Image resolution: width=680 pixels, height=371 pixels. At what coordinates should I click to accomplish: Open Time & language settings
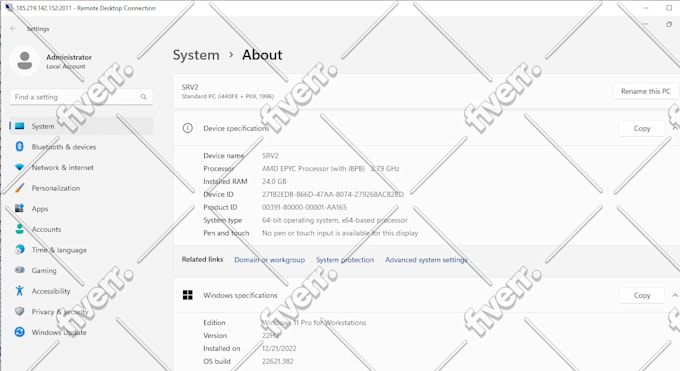[x=81, y=250]
